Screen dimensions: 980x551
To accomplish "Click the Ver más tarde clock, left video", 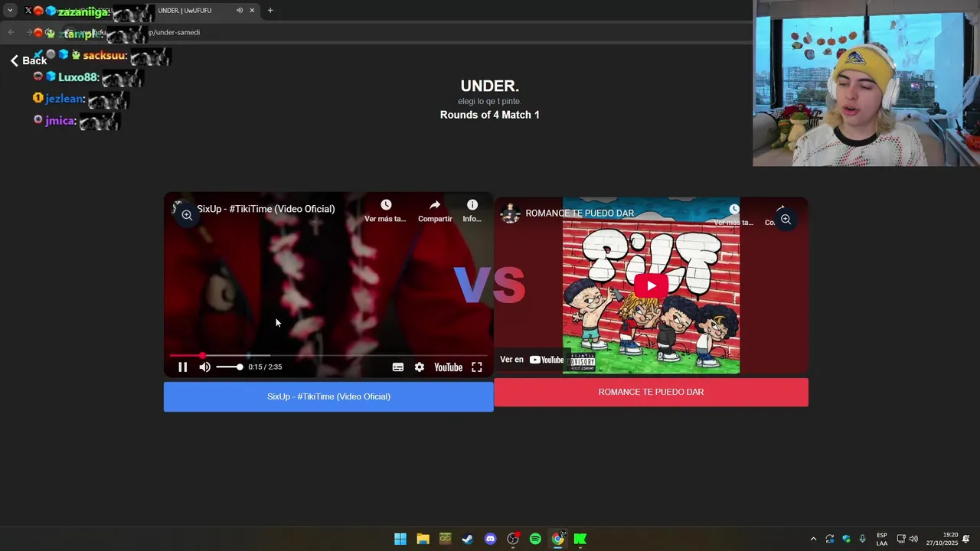I will (x=386, y=205).
